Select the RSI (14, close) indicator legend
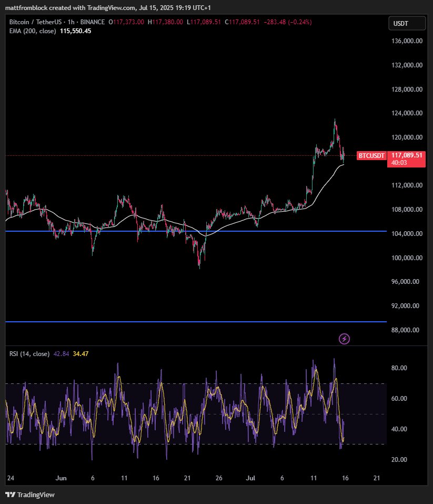433x504 pixels. (x=29, y=354)
